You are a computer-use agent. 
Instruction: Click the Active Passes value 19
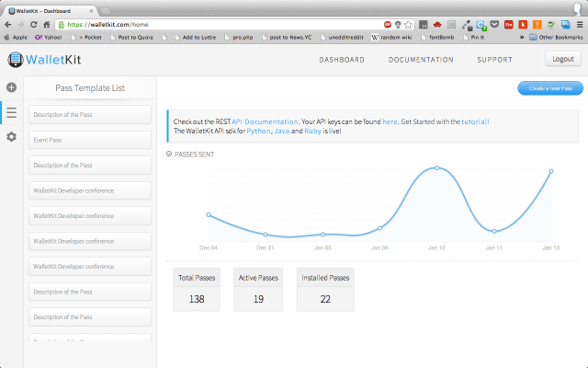(x=258, y=299)
